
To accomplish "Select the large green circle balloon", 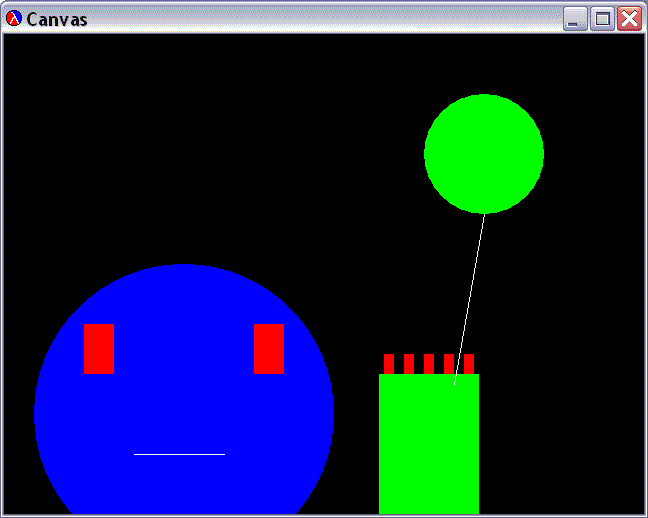I will click(x=484, y=153).
